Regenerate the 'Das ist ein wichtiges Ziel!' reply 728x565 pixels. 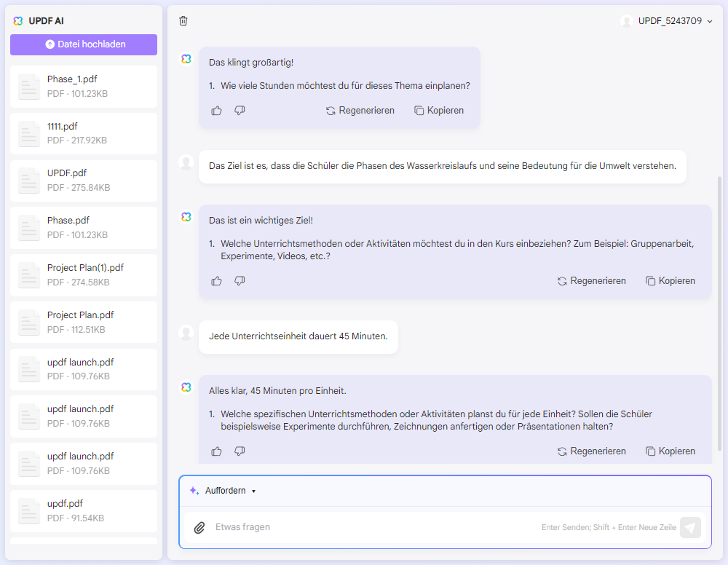click(591, 281)
